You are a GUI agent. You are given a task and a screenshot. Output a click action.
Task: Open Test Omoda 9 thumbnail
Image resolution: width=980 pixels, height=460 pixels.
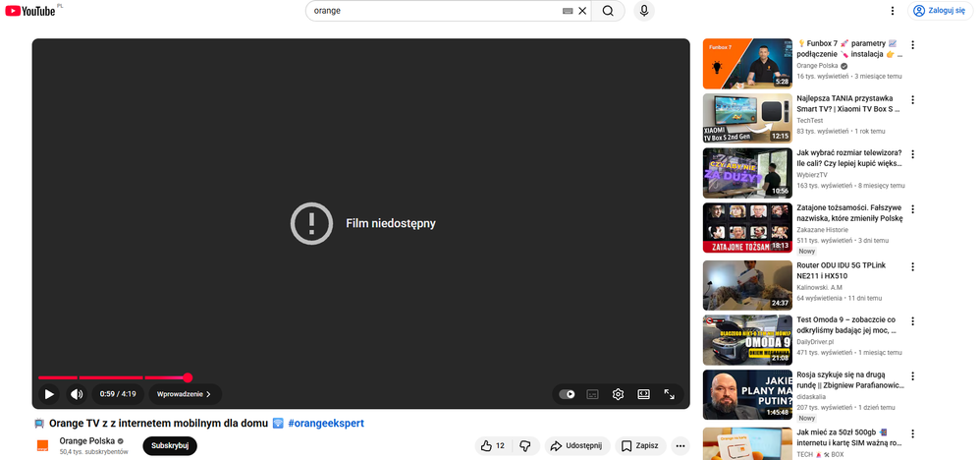(x=747, y=340)
